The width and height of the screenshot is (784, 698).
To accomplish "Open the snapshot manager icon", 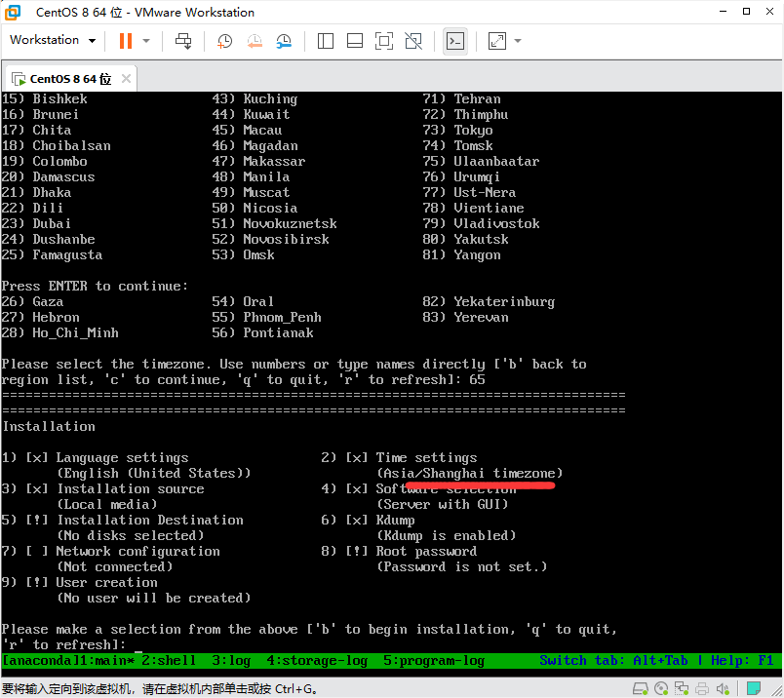I will (284, 41).
